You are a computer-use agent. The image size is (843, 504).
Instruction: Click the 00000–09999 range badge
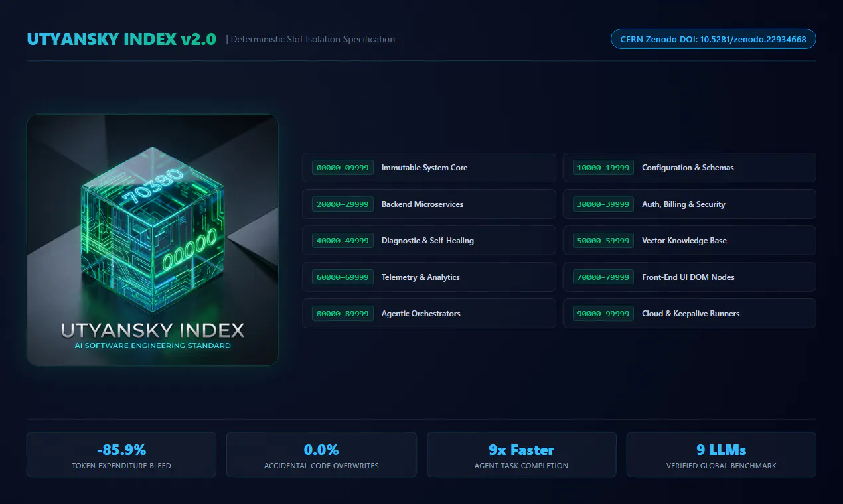343,168
